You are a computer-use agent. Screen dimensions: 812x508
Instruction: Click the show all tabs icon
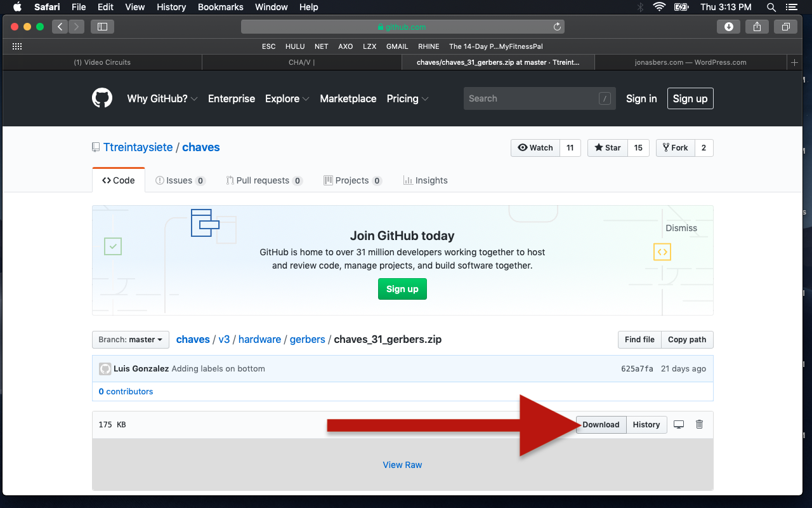click(x=785, y=27)
